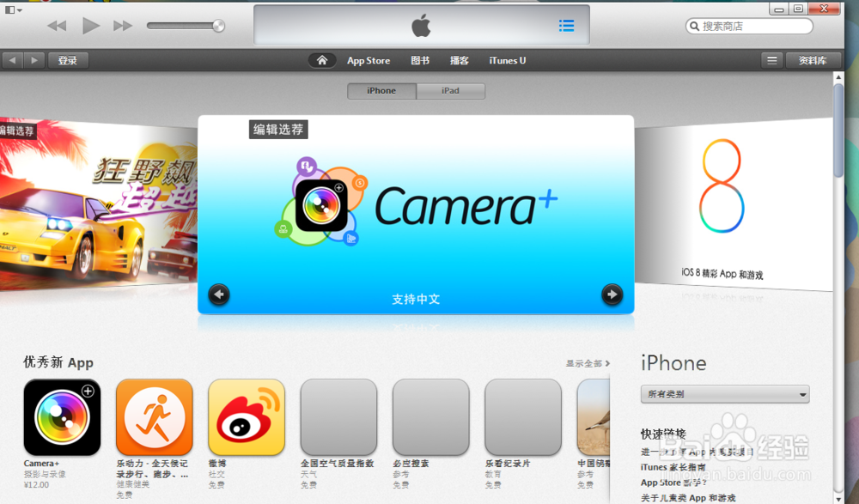Click the 乐看纪录片 app title
This screenshot has width=859, height=504.
[x=508, y=464]
